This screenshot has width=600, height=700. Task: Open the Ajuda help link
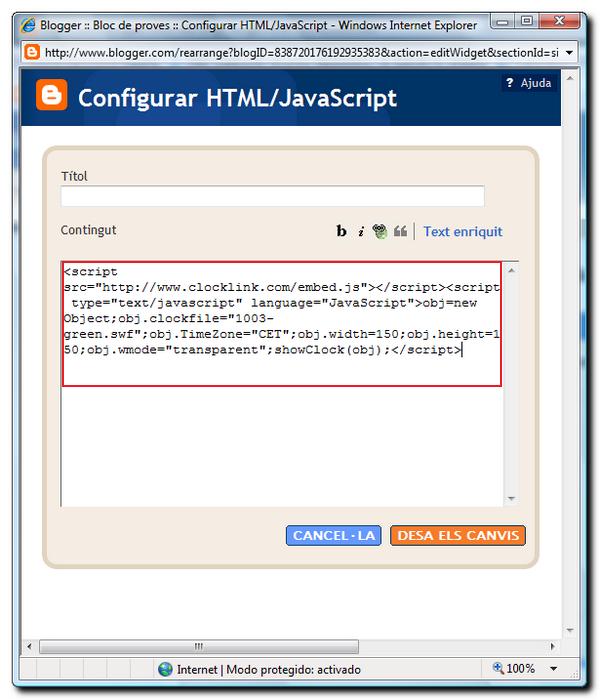[x=535, y=84]
